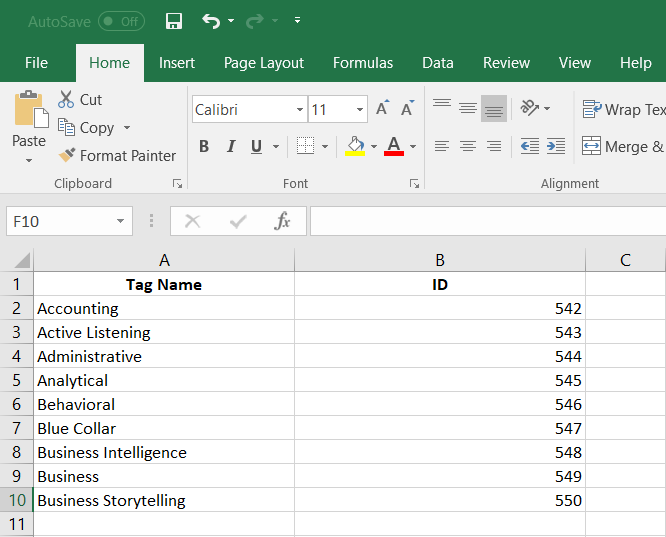Click the Align Right icon

click(x=494, y=146)
